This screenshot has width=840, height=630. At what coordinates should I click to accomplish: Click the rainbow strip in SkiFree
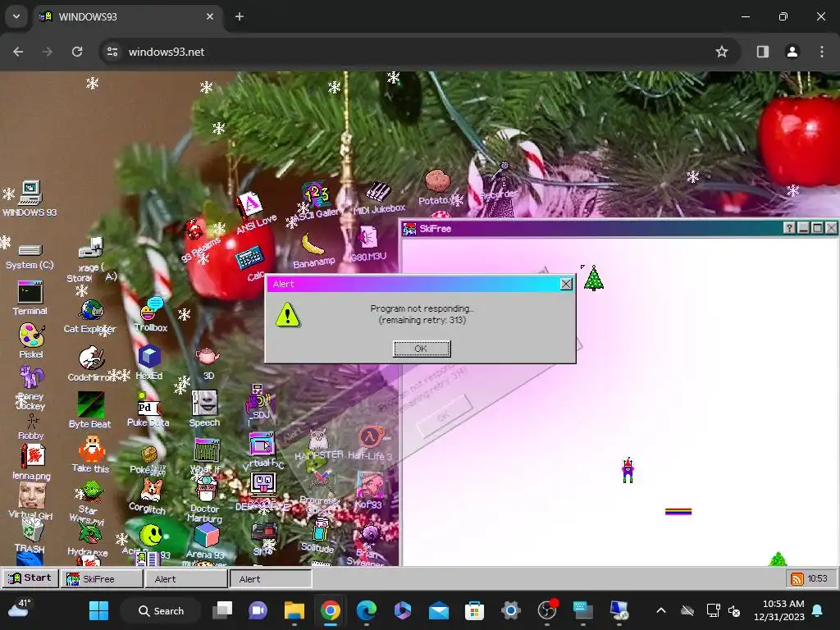[678, 512]
